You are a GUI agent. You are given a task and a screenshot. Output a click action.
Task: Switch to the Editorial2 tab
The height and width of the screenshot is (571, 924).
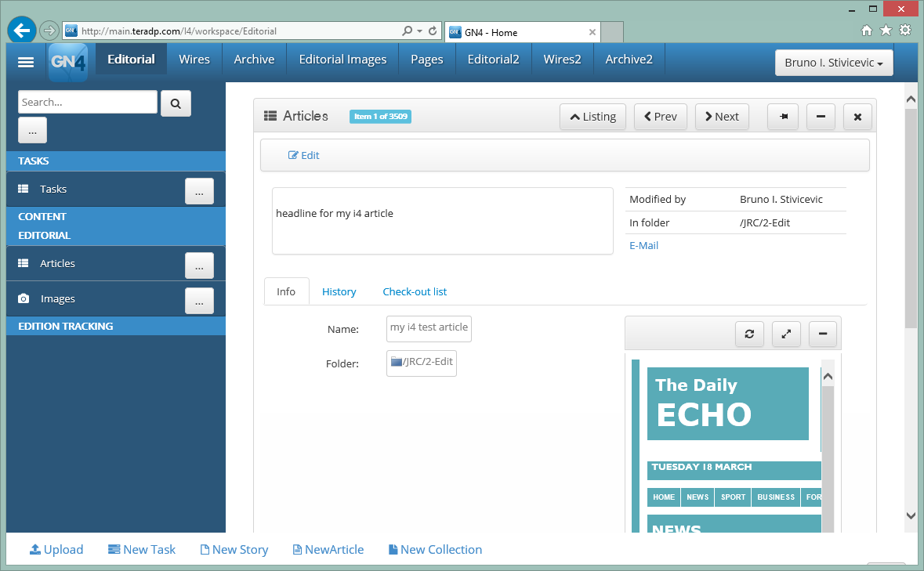493,60
